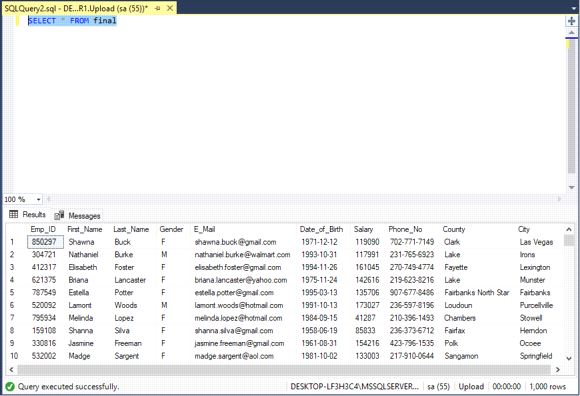Click the green query success status icon
This screenshot has width=580, height=396.
coord(10,387)
